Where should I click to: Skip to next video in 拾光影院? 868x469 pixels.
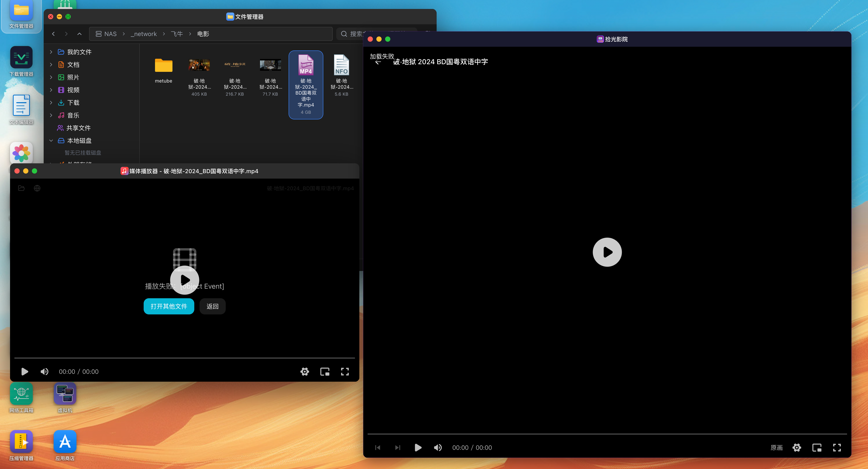tap(398, 447)
